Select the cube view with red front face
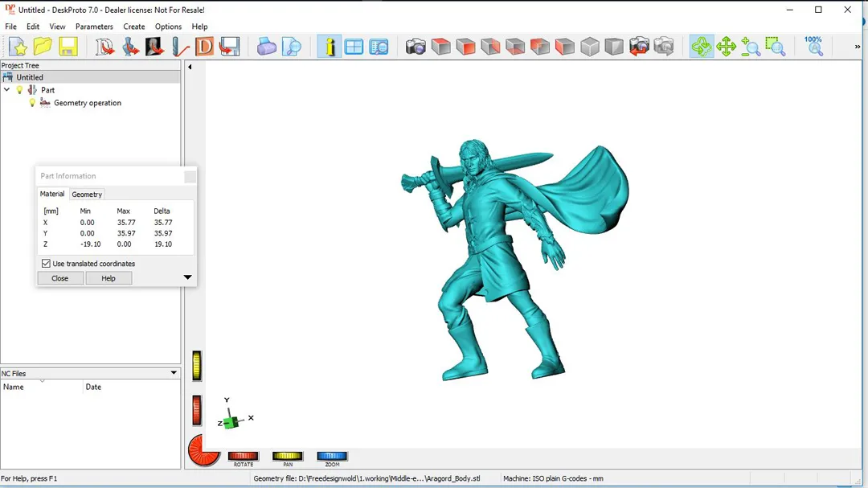This screenshot has height=488, width=868. (x=465, y=47)
